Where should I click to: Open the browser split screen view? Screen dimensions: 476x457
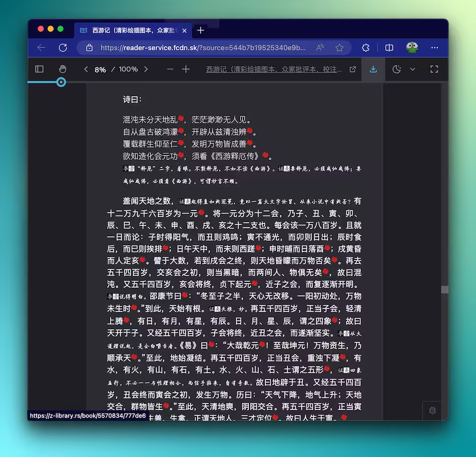coord(389,47)
